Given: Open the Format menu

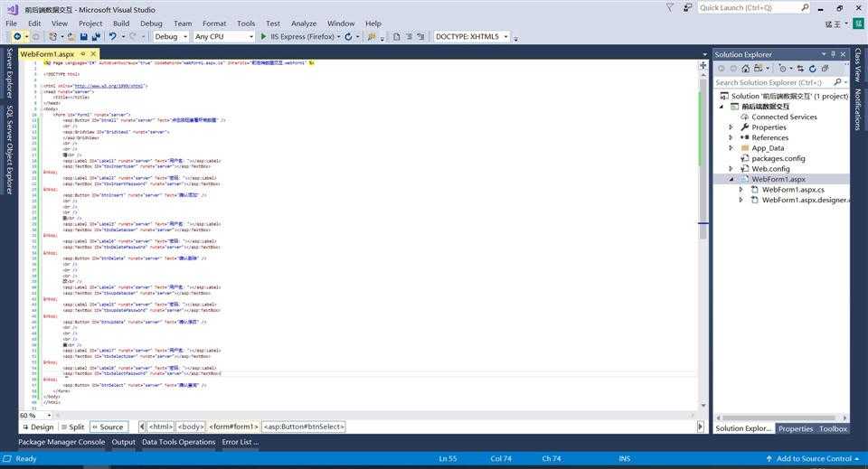Looking at the screenshot, I should click(x=214, y=23).
